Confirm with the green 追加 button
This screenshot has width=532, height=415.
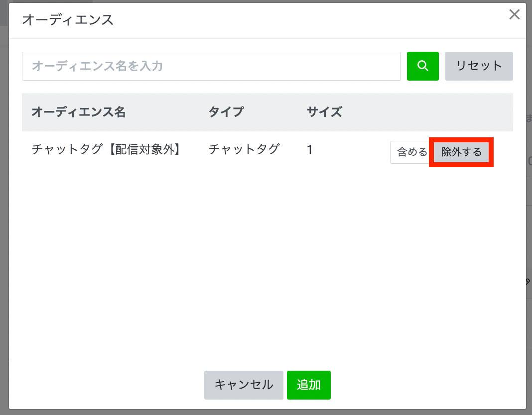[x=308, y=385]
